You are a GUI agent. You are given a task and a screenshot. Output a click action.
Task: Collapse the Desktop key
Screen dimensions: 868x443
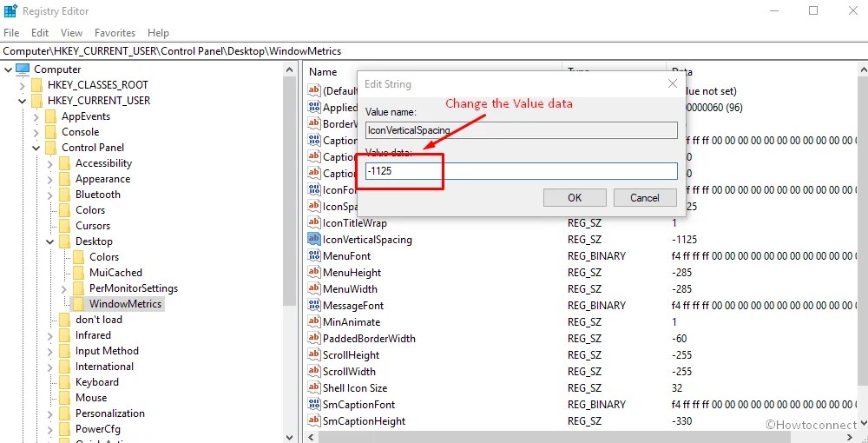coord(49,241)
